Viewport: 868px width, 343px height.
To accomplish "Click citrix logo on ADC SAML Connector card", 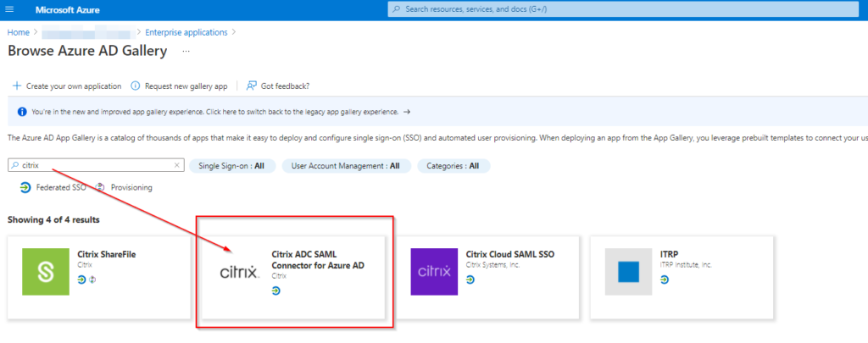I will (x=240, y=272).
